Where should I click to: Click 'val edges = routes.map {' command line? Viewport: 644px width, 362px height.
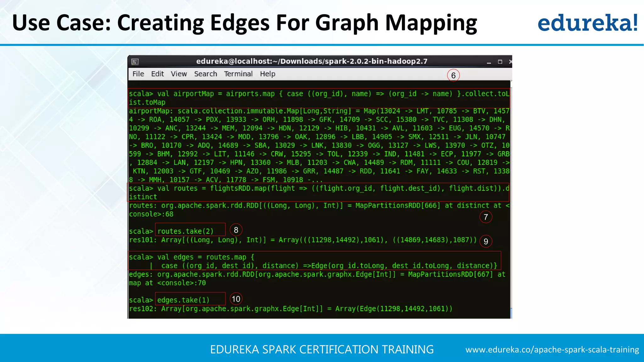coord(192,257)
